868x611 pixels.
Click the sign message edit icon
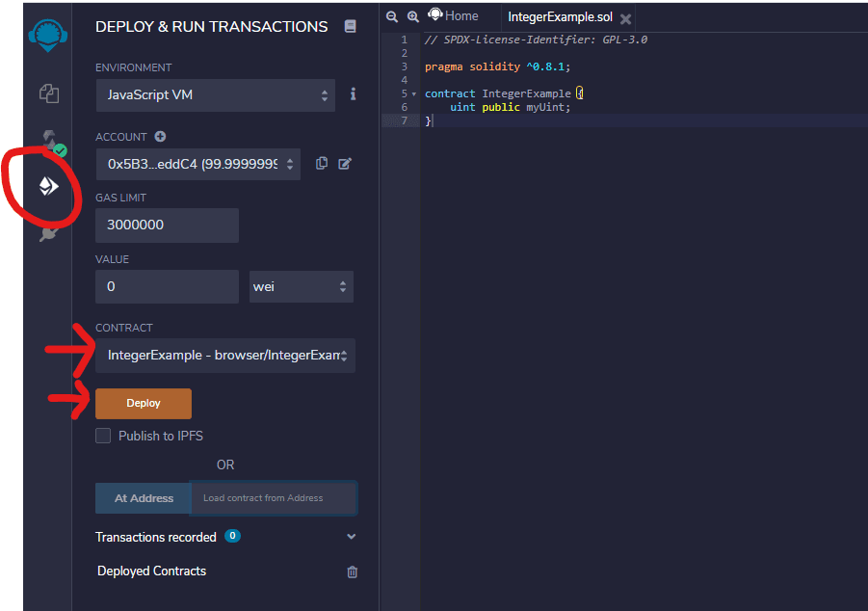tap(345, 164)
